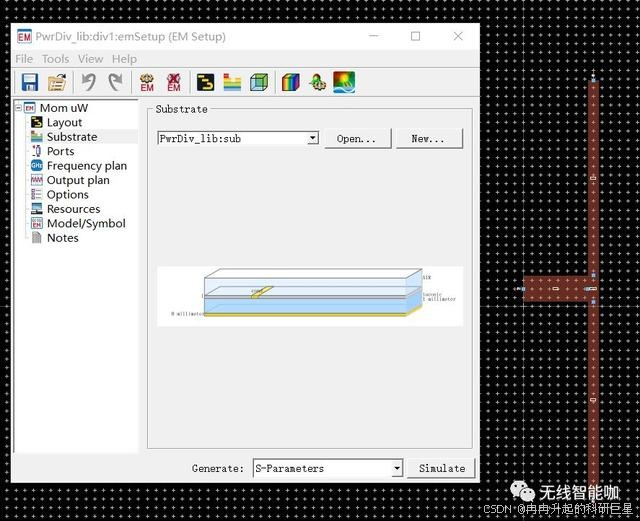Screen dimensions: 640x521
Task: Select the Layout tree item
Action: (64, 122)
